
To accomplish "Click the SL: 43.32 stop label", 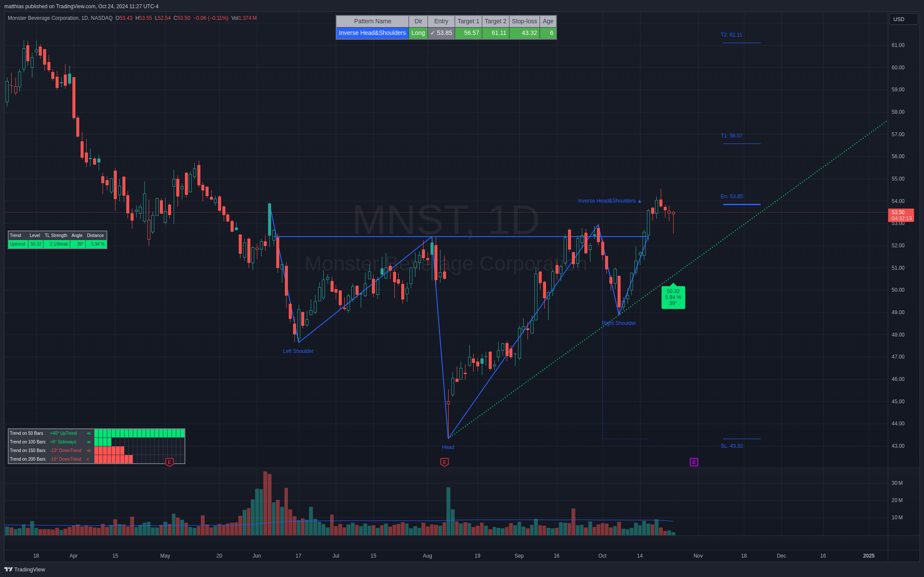I will (732, 446).
